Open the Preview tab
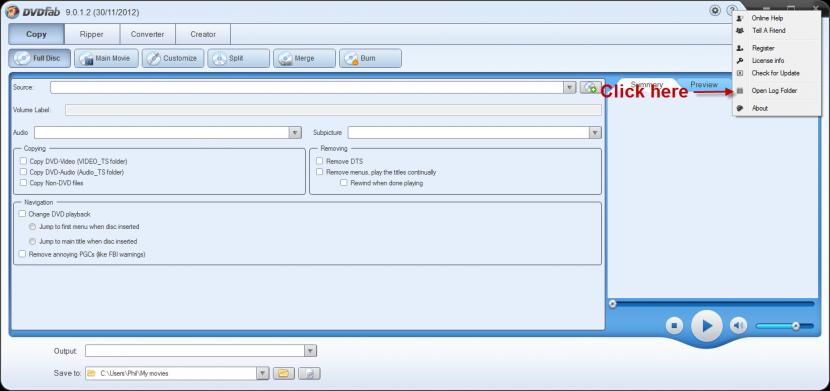 pos(704,85)
